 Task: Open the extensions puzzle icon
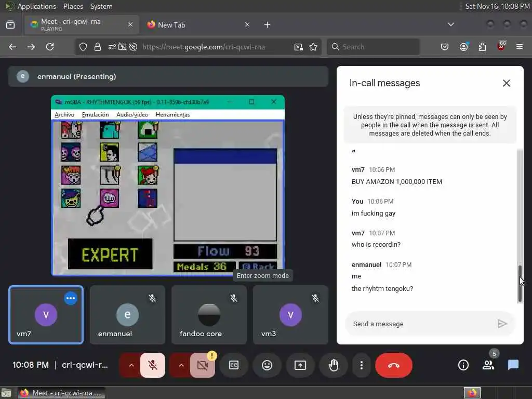(x=482, y=47)
